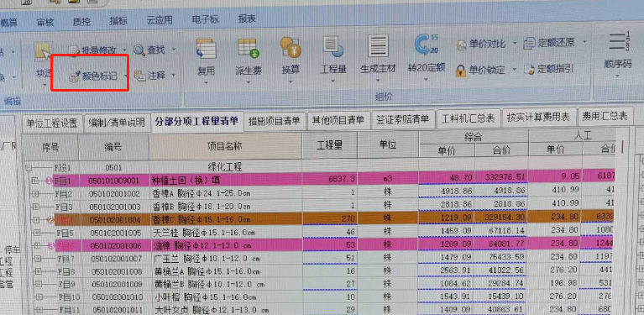Click the 单价锁定 price lock button

click(480, 71)
